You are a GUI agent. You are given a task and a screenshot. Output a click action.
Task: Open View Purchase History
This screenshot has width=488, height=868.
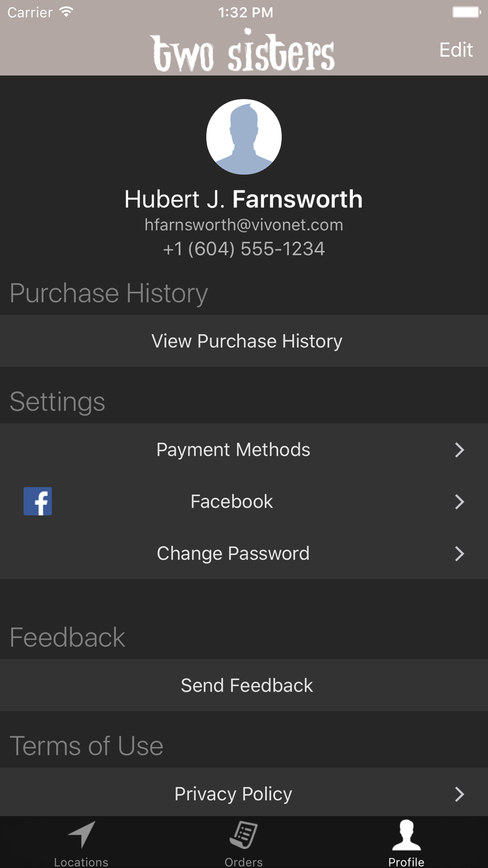[x=244, y=341]
